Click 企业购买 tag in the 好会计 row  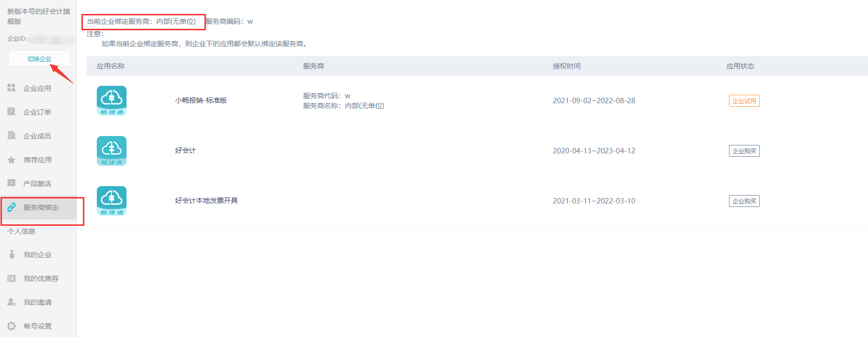tap(744, 151)
